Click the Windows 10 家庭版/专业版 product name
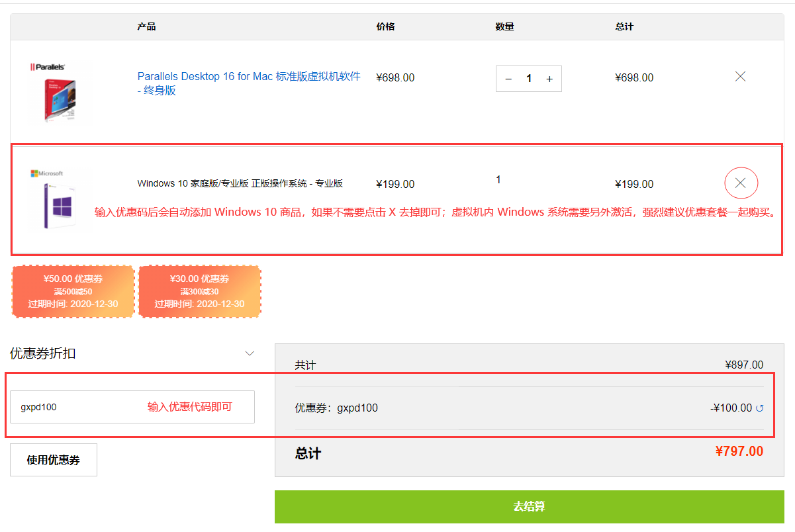The width and height of the screenshot is (795, 532). pyautogui.click(x=240, y=183)
